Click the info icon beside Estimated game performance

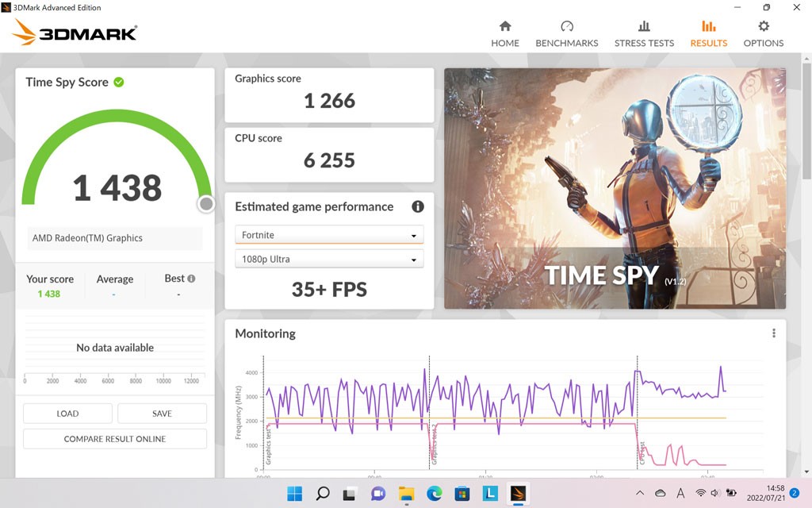coord(418,206)
